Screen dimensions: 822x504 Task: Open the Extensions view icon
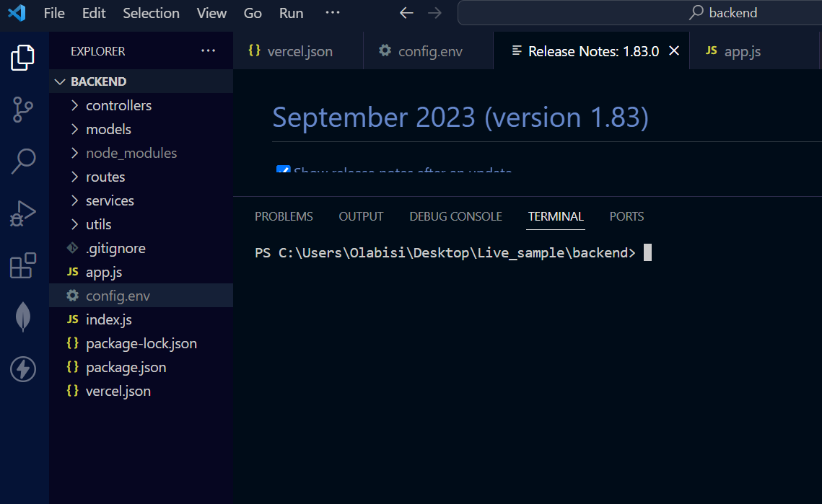pos(22,265)
